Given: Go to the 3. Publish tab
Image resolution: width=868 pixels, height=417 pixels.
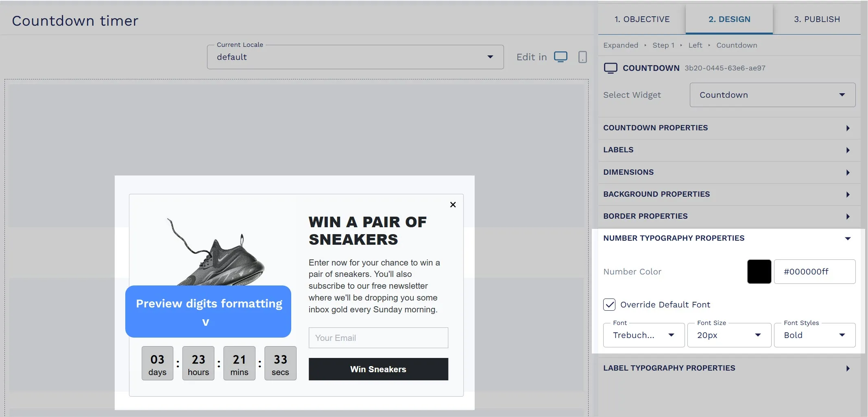Looking at the screenshot, I should pyautogui.click(x=817, y=19).
